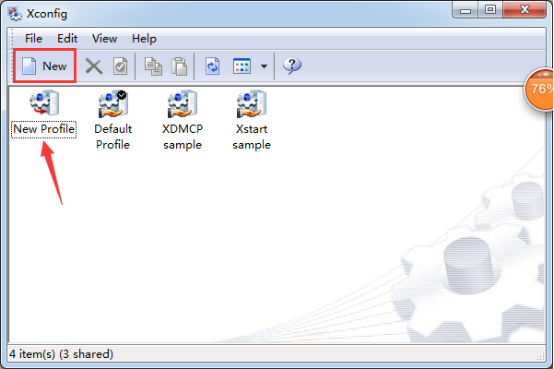The height and width of the screenshot is (369, 554).
Task: Click the Paste clipboard icon
Action: 179,66
